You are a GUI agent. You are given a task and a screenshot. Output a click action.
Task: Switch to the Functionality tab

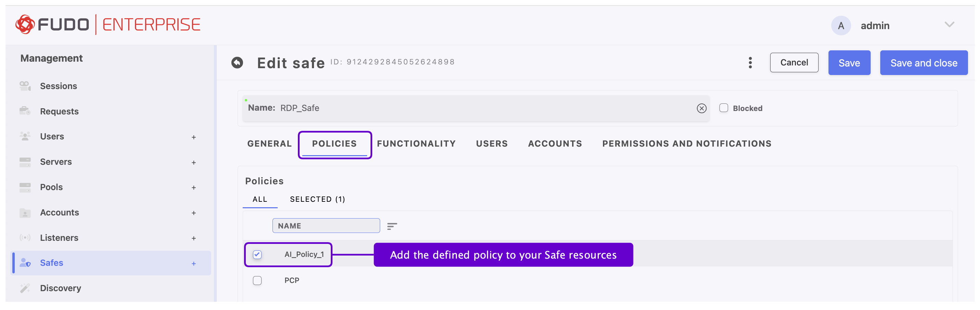click(x=416, y=144)
